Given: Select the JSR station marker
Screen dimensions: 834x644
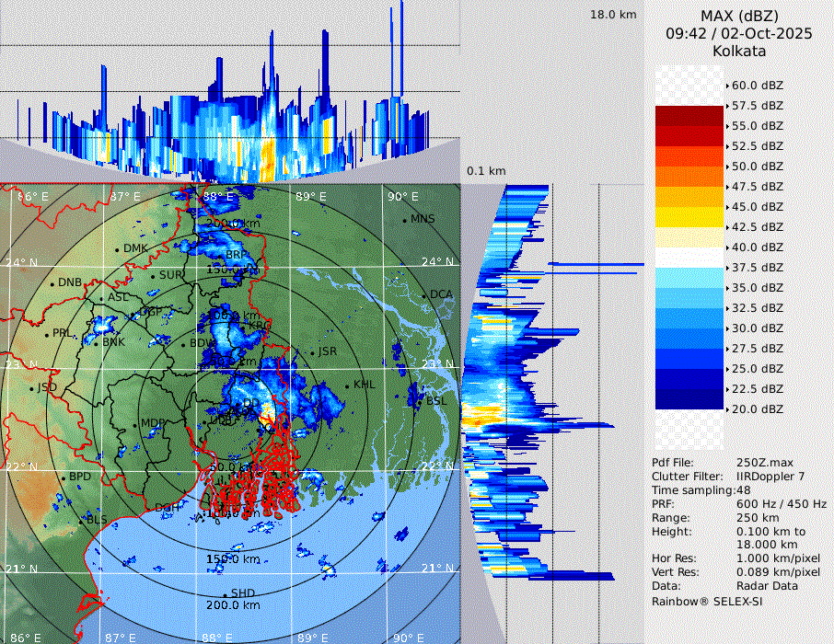Looking at the screenshot, I should click(312, 353).
